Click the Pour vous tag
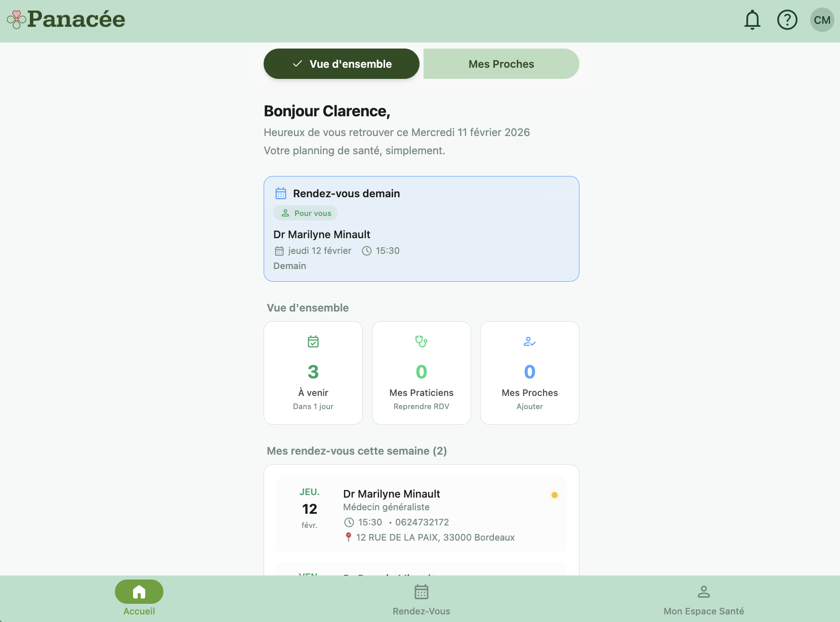The width and height of the screenshot is (840, 622). tap(306, 213)
